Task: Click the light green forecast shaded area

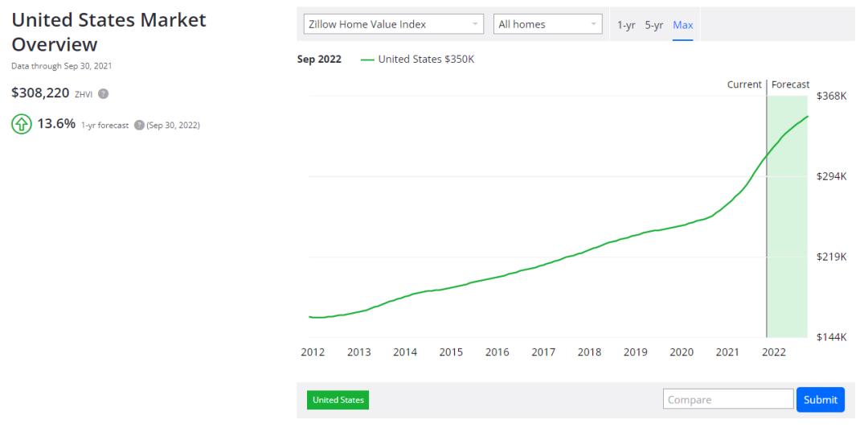Action: 788,241
